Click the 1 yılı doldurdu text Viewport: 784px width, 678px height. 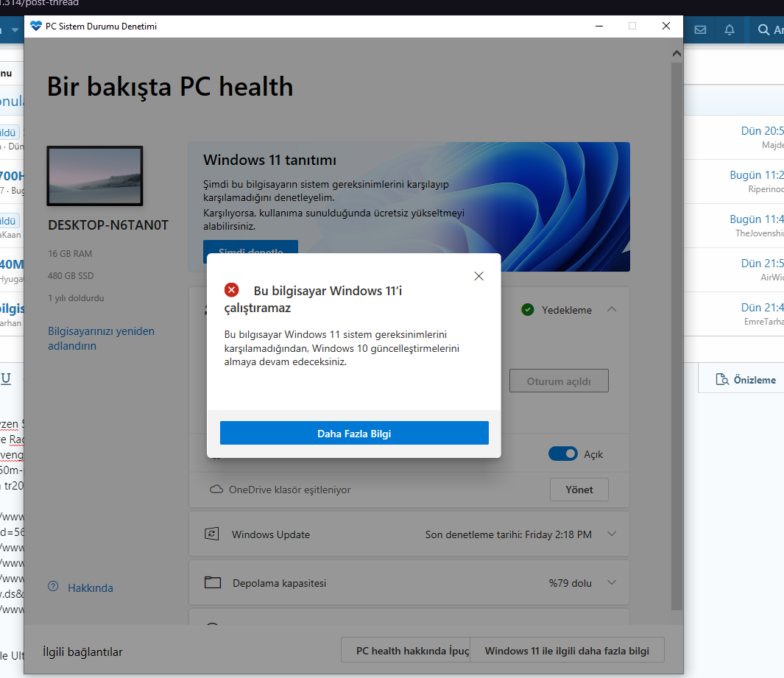coord(76,298)
